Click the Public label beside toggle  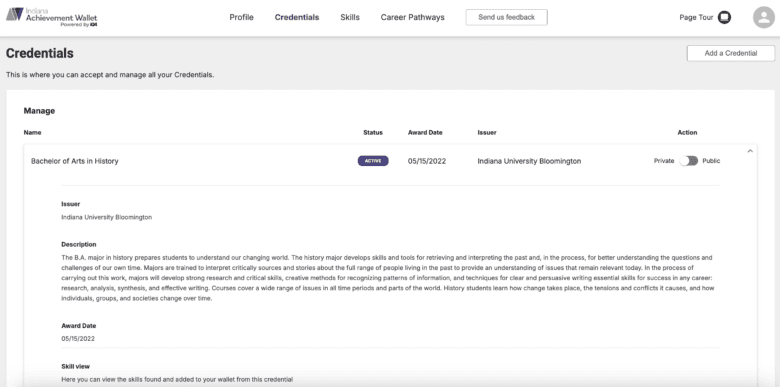(711, 161)
